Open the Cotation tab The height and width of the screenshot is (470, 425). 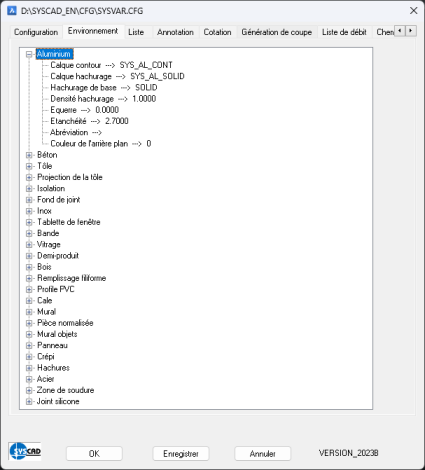pos(217,32)
